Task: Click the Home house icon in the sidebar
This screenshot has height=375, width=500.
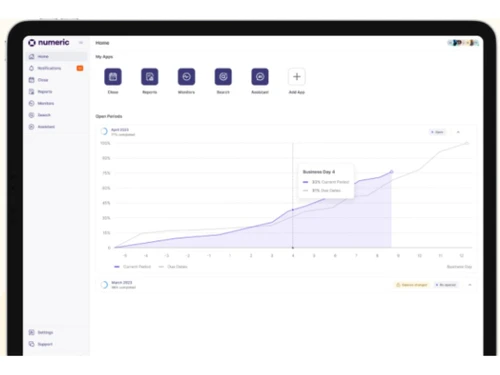Action: [x=32, y=56]
